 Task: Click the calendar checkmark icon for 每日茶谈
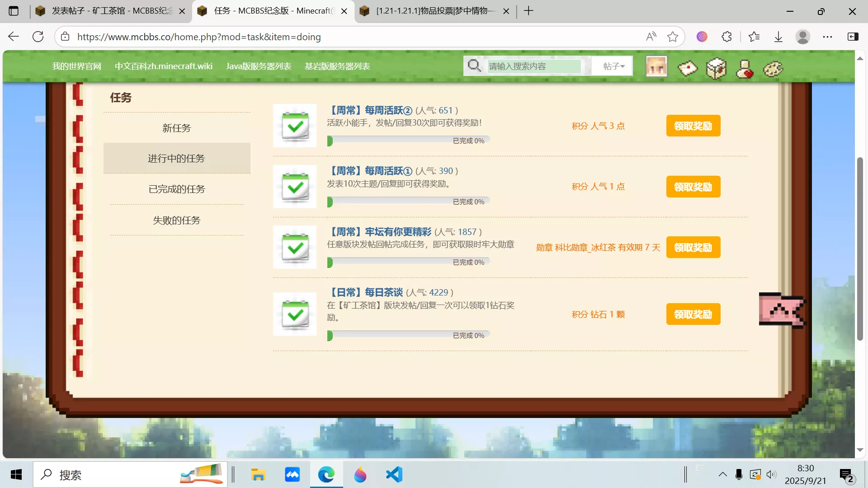(295, 314)
